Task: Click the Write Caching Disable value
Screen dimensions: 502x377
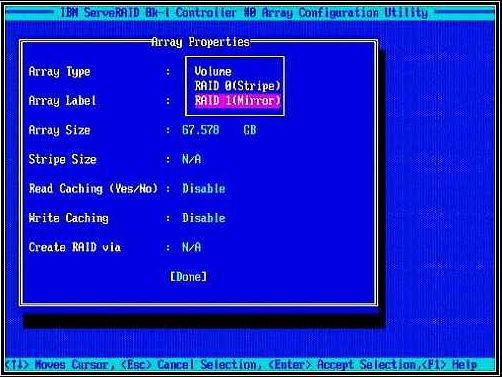Action: [x=204, y=218]
